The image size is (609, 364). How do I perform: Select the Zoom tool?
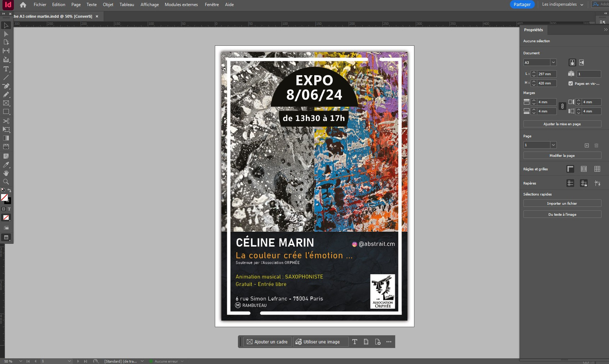[x=6, y=182]
